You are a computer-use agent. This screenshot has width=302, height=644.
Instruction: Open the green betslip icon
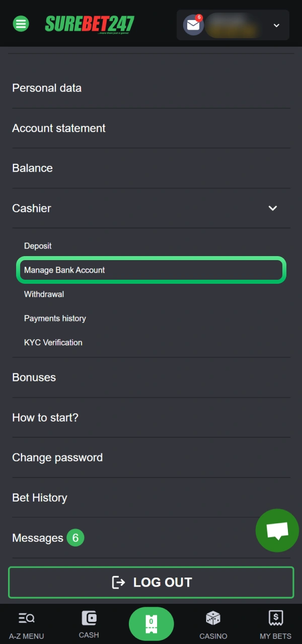click(x=151, y=624)
